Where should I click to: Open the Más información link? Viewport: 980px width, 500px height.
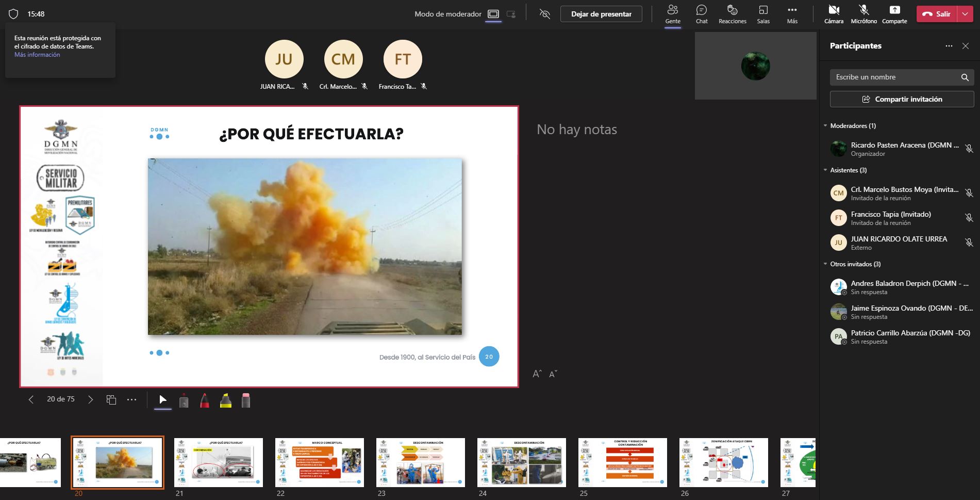[x=37, y=55]
